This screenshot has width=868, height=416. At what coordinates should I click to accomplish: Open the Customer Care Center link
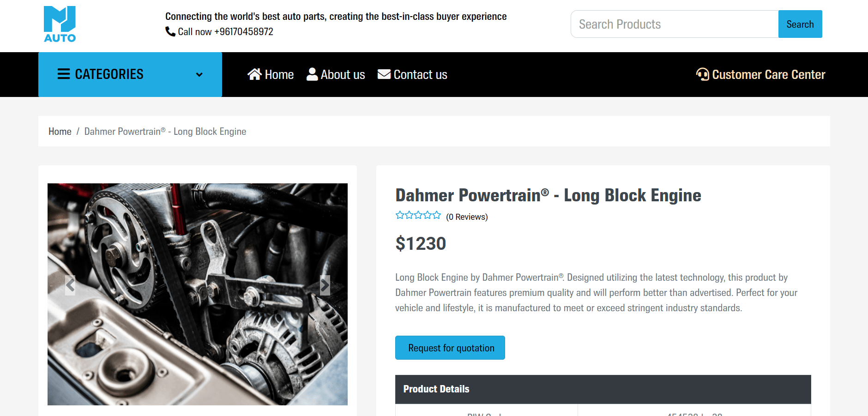coord(768,75)
